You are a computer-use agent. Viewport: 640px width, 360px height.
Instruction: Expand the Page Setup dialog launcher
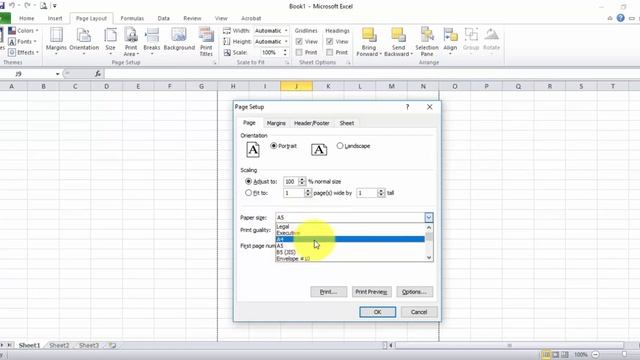(215, 63)
